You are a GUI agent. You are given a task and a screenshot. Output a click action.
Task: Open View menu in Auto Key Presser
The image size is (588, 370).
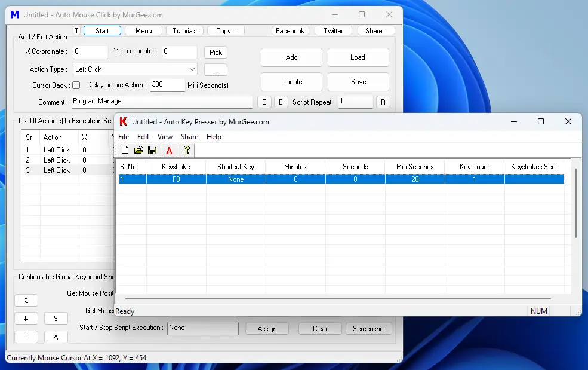click(x=165, y=137)
